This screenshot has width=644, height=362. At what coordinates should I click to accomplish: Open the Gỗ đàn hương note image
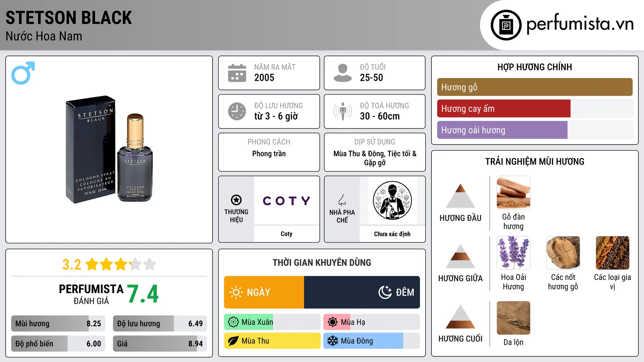click(x=513, y=192)
